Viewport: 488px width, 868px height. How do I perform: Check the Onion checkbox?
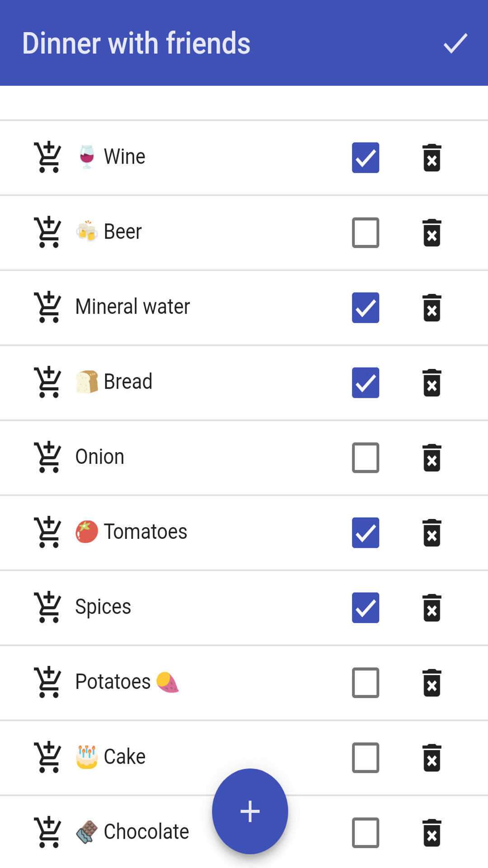tap(366, 458)
